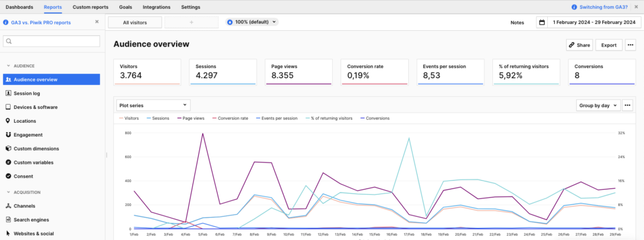Click the Devices & software icon

[x=8, y=107]
